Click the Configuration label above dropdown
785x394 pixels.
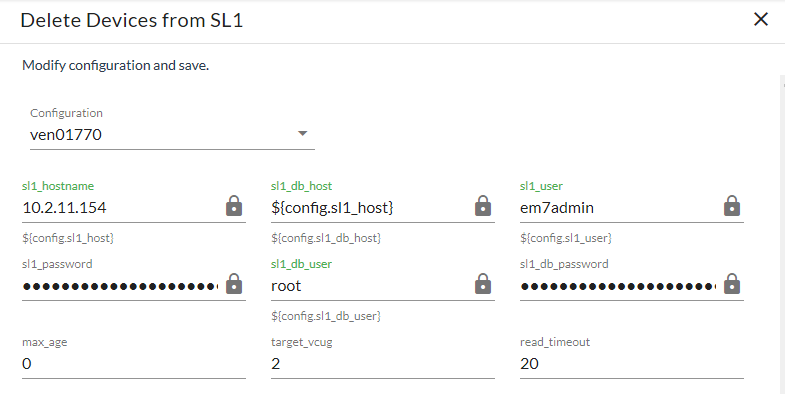[66, 113]
